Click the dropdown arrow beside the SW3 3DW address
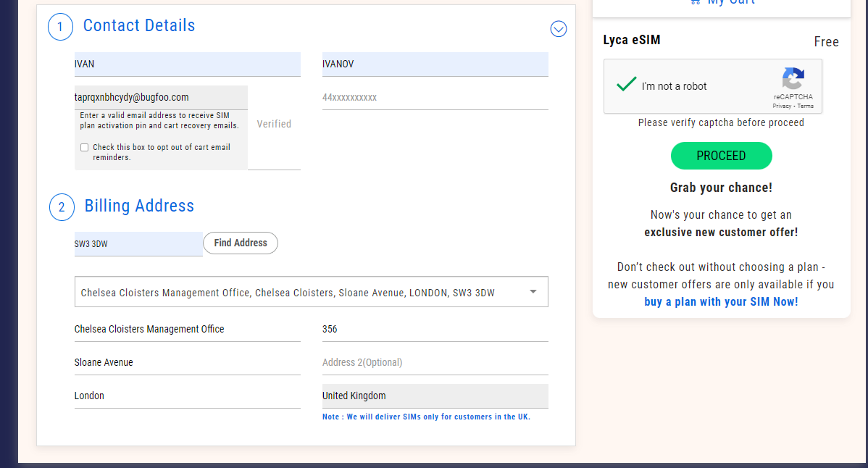868x468 pixels. point(533,292)
